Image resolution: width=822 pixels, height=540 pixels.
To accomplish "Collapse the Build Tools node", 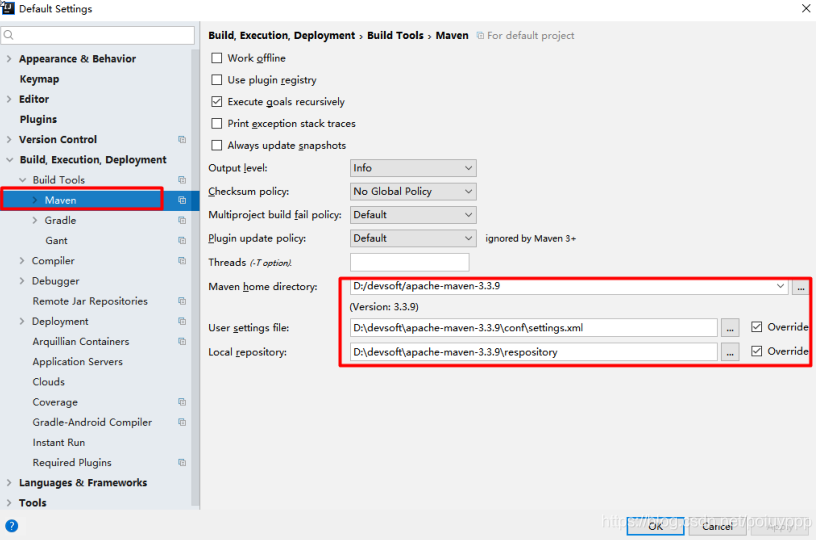I will [x=23, y=180].
